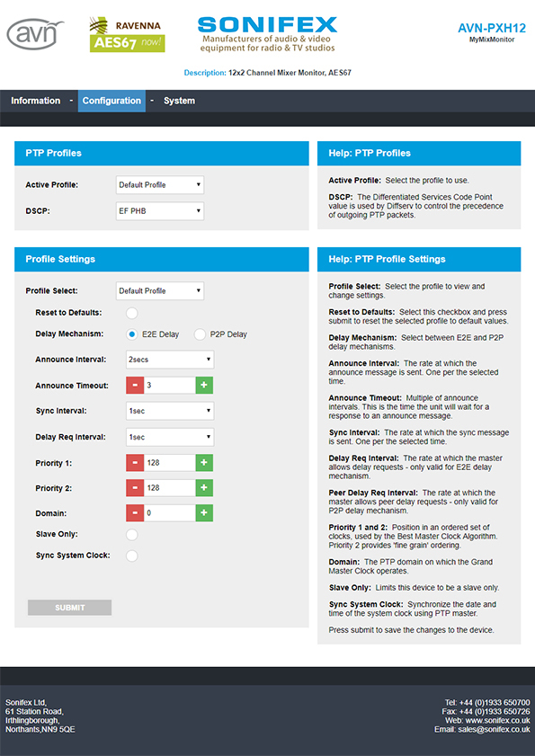Select the E2E Delay radio button
This screenshot has height=756, width=535.
click(x=131, y=334)
